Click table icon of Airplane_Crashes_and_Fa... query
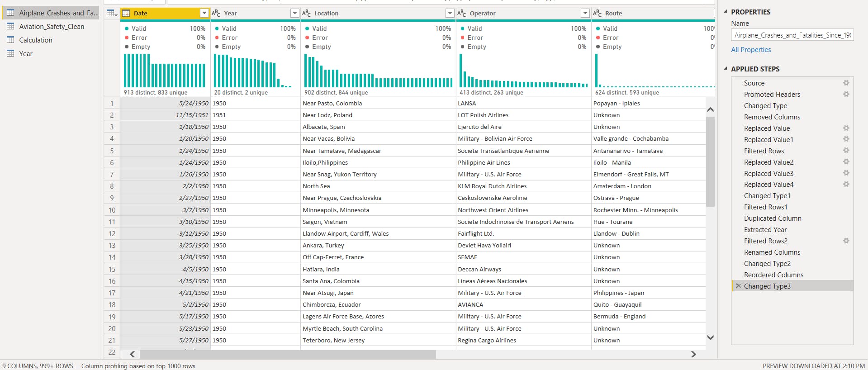 point(10,13)
